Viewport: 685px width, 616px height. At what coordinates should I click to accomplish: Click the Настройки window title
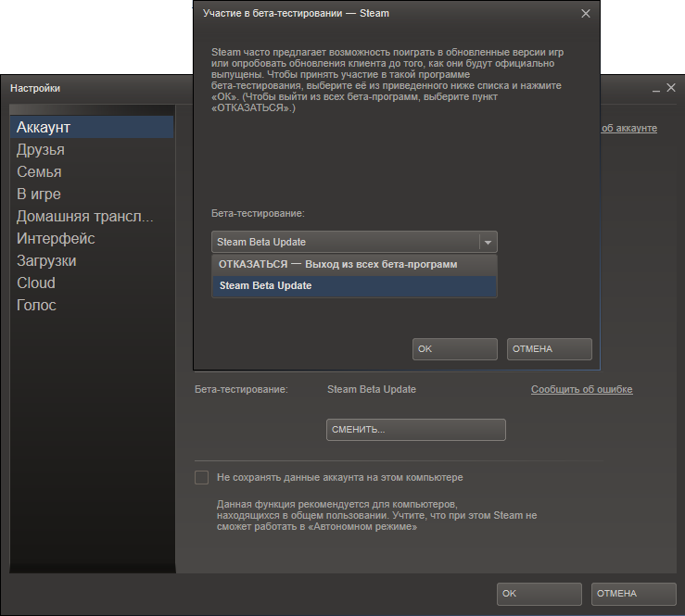(x=35, y=88)
